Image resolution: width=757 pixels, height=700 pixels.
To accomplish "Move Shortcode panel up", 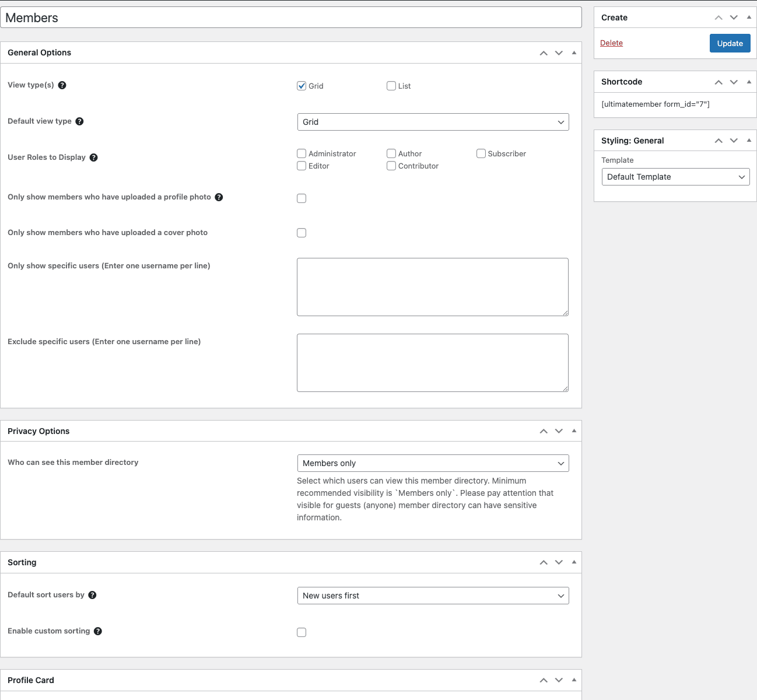I will coord(719,82).
